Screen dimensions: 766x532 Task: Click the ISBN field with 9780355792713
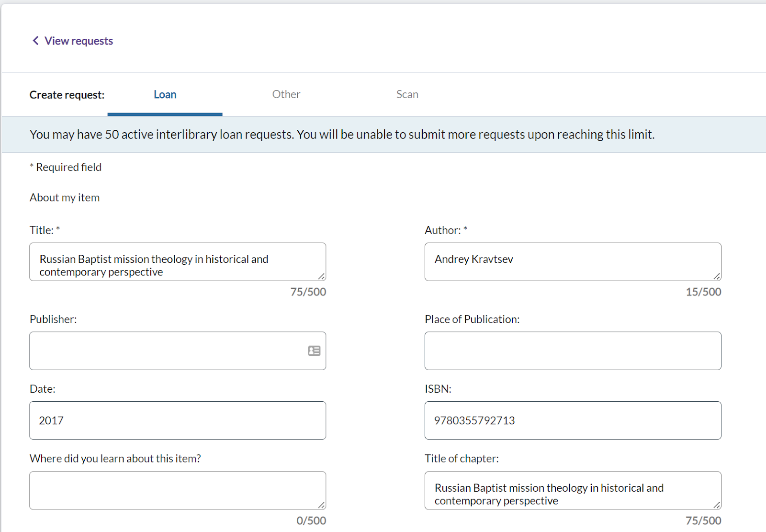click(573, 420)
